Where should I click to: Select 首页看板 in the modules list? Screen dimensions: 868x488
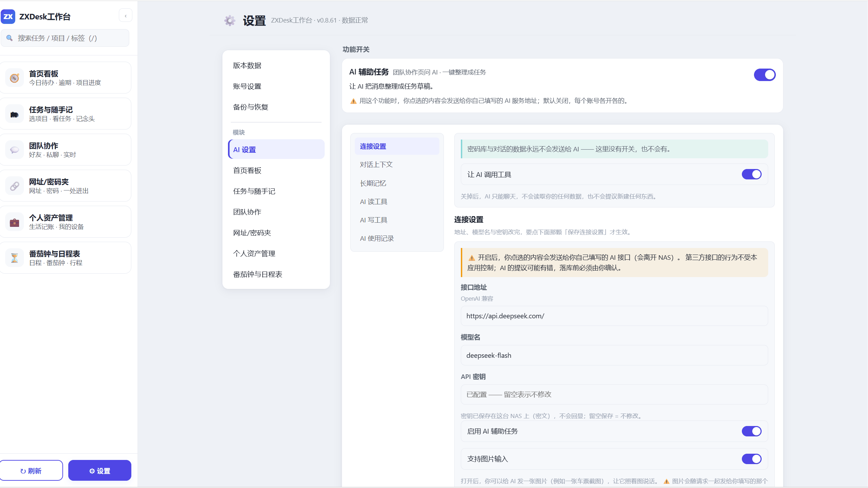276,170
